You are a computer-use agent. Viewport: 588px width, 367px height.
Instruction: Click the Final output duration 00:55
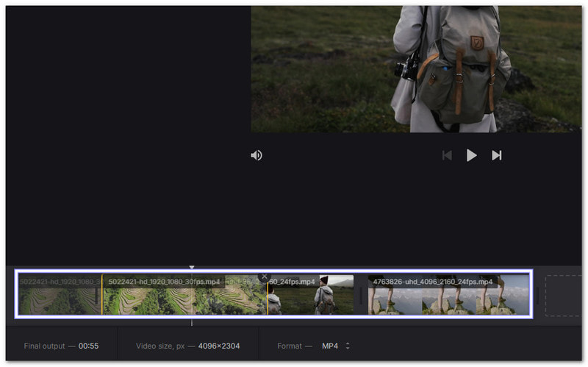coord(89,346)
